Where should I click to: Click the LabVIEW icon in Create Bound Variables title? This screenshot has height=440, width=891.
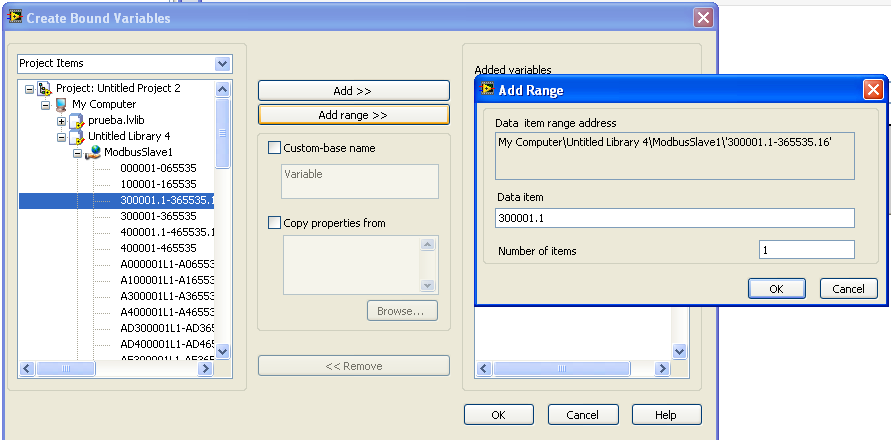pyautogui.click(x=14, y=18)
